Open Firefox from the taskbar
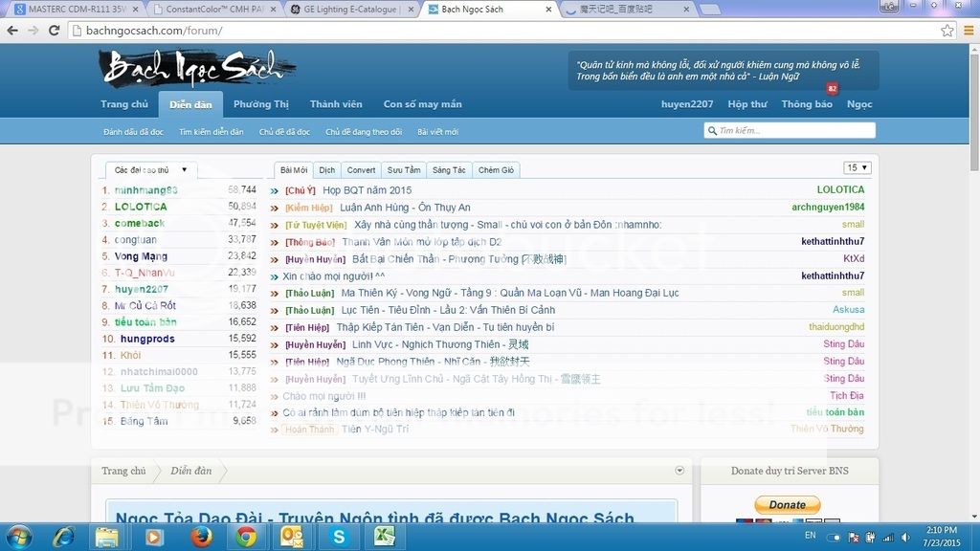 coord(201,538)
